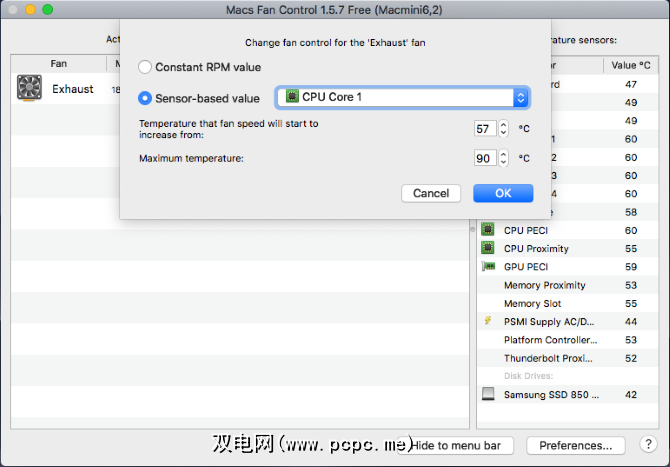Select the Thunderbolt Proxi... sensor row

[567, 358]
